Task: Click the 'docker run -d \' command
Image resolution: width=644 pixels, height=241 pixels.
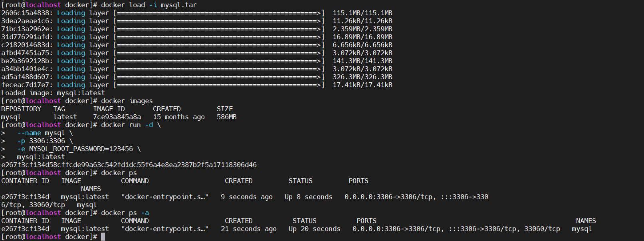Action: (x=131, y=125)
